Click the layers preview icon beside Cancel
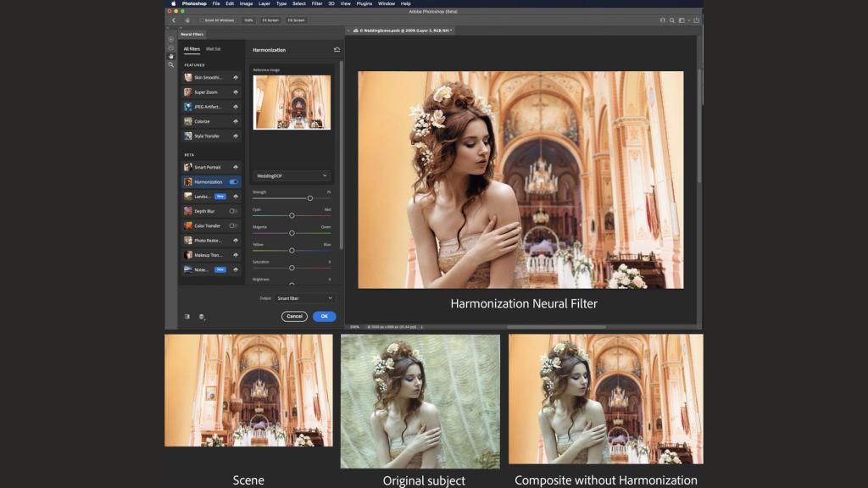868x488 pixels. coord(202,316)
